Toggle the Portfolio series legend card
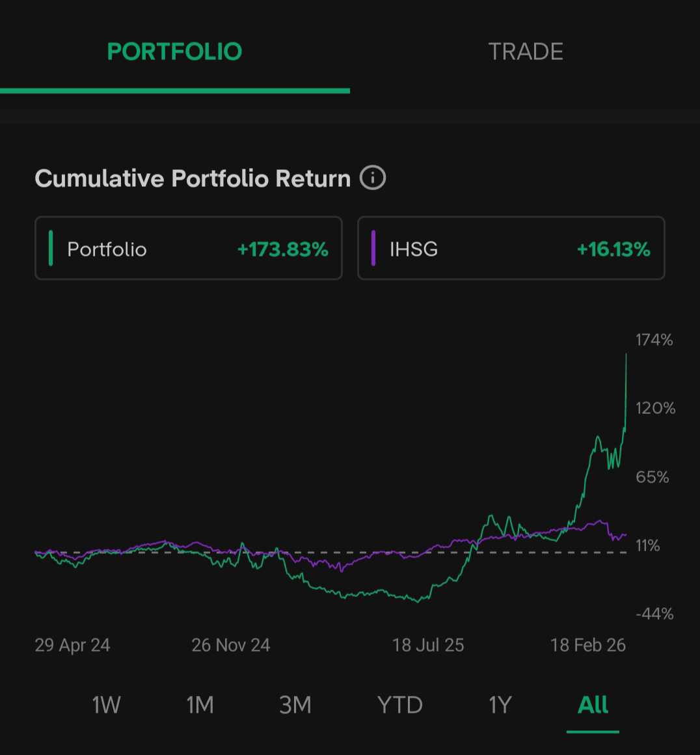Viewport: 700px width, 755px height. point(188,249)
